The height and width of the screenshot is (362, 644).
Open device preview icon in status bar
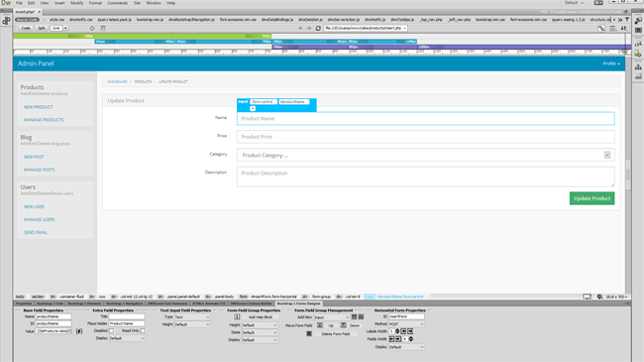pyautogui.click(x=587, y=297)
